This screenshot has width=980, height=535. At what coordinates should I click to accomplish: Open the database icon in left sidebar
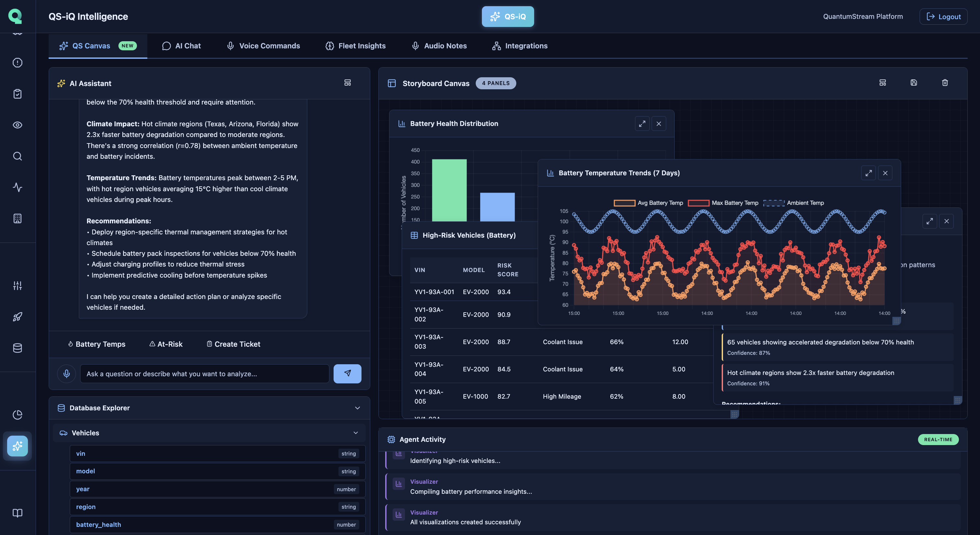[18, 348]
